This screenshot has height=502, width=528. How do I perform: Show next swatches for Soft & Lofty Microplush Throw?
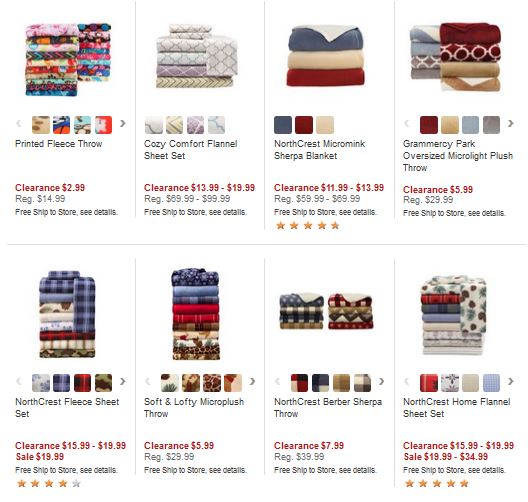click(252, 381)
